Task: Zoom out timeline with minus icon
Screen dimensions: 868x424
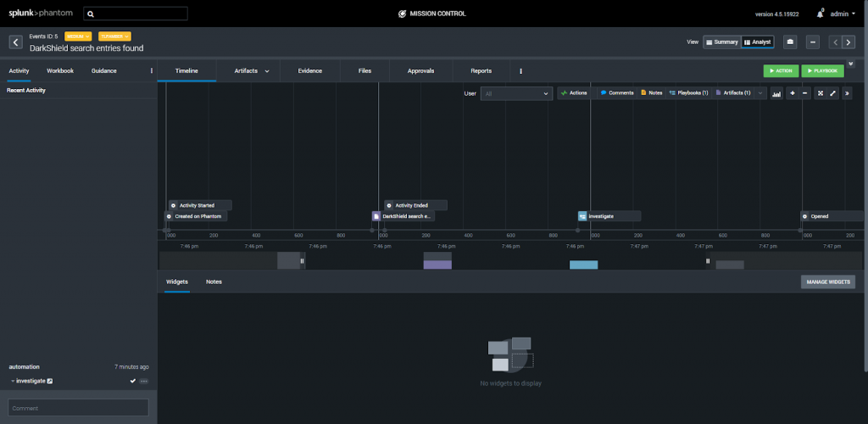Action: pyautogui.click(x=805, y=93)
